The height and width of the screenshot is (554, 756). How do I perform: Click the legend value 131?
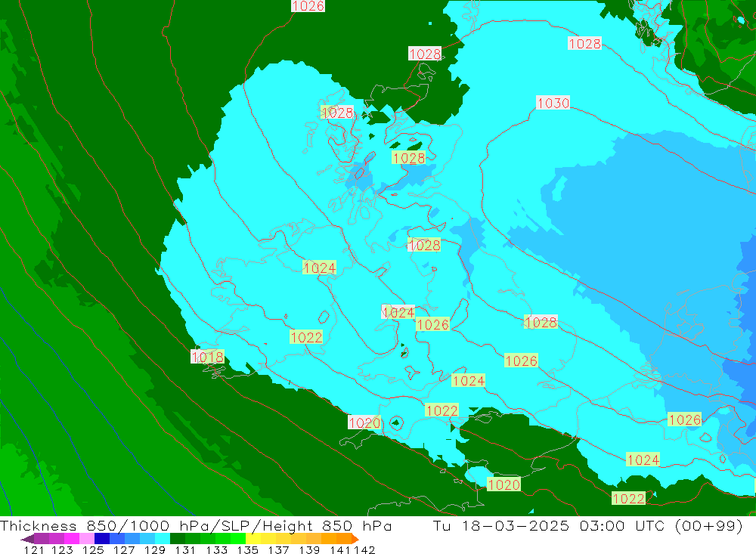(185, 549)
